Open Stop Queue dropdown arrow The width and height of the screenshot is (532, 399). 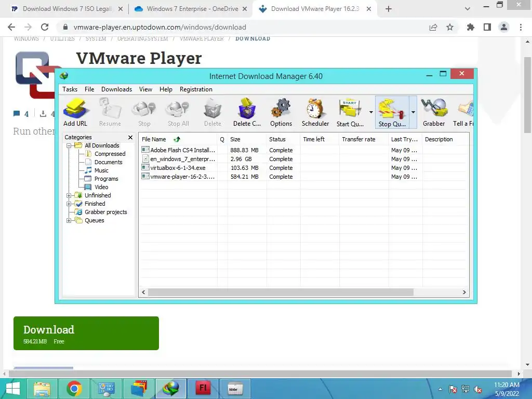(x=413, y=112)
